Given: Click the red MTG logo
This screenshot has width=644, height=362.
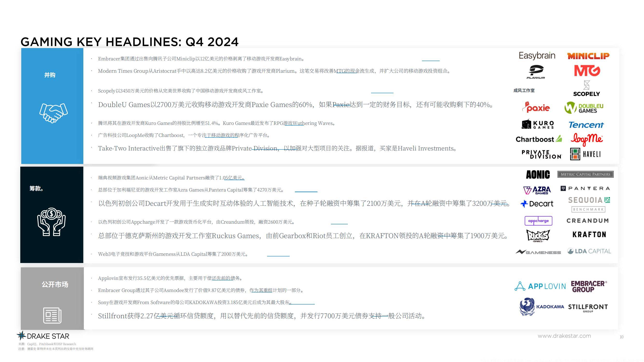Looking at the screenshot, I should 587,71.
